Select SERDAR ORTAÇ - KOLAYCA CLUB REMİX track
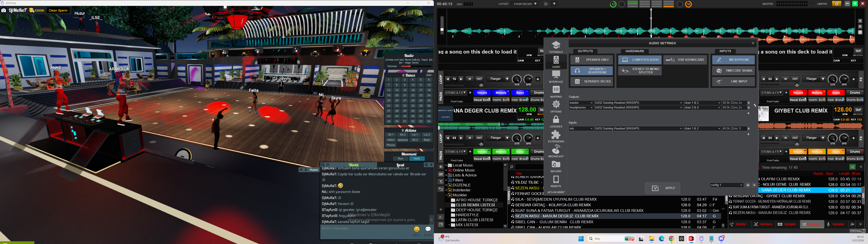Screen dimensions: 868x244 pyautogui.click(x=553, y=205)
